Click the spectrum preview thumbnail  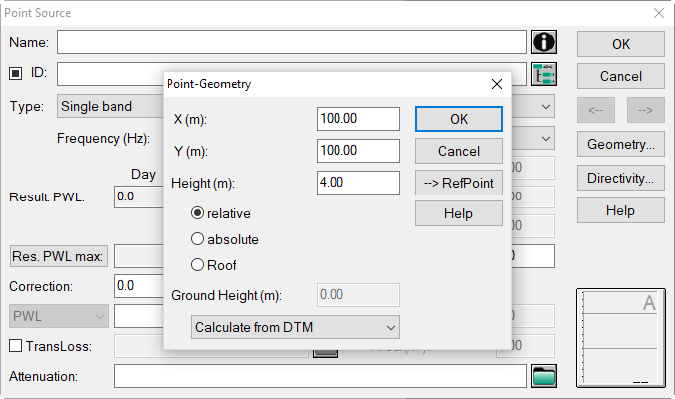[x=621, y=338]
